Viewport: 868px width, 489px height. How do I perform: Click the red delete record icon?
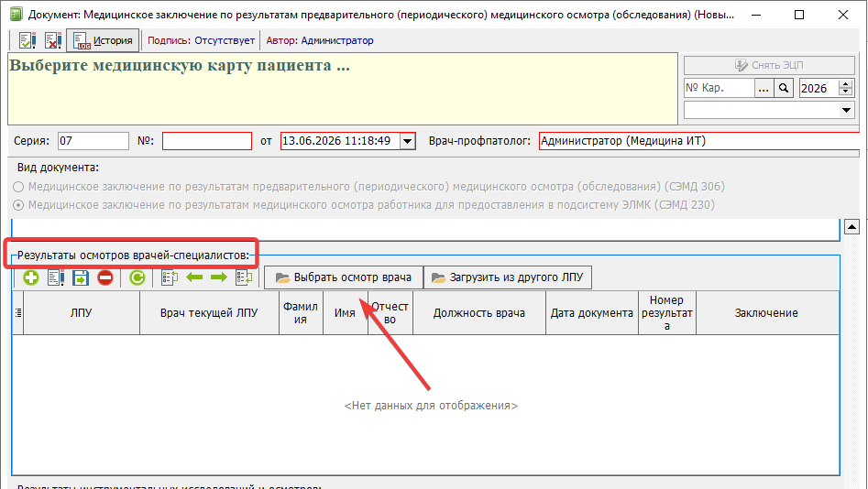(x=105, y=277)
